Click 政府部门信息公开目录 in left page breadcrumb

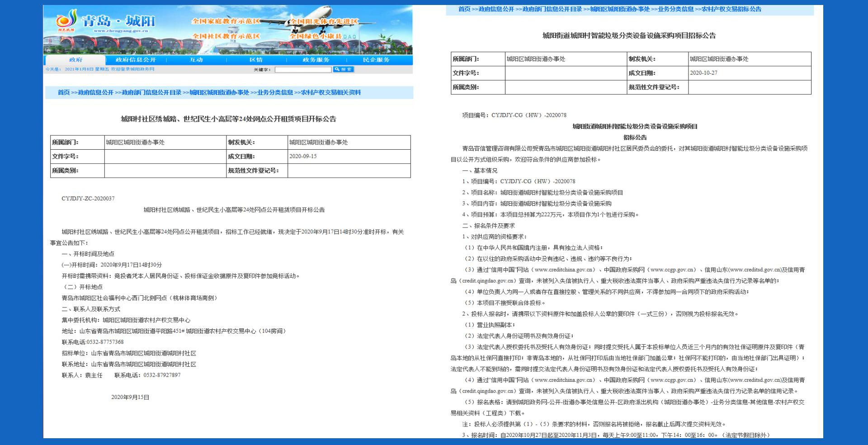[x=151, y=92]
